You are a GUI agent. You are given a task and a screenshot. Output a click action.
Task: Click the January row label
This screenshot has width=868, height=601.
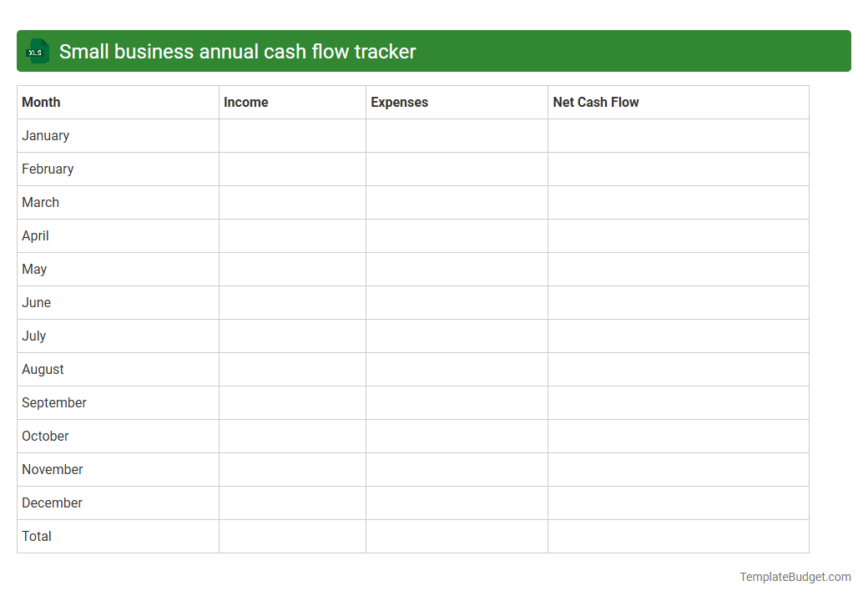click(45, 135)
